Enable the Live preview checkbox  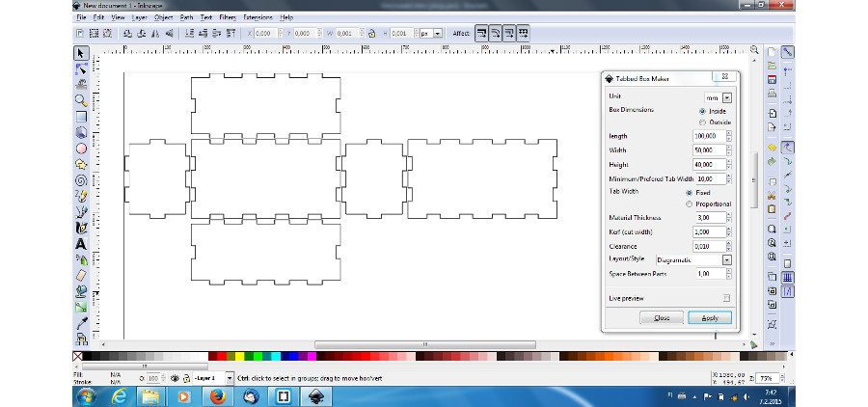(726, 298)
